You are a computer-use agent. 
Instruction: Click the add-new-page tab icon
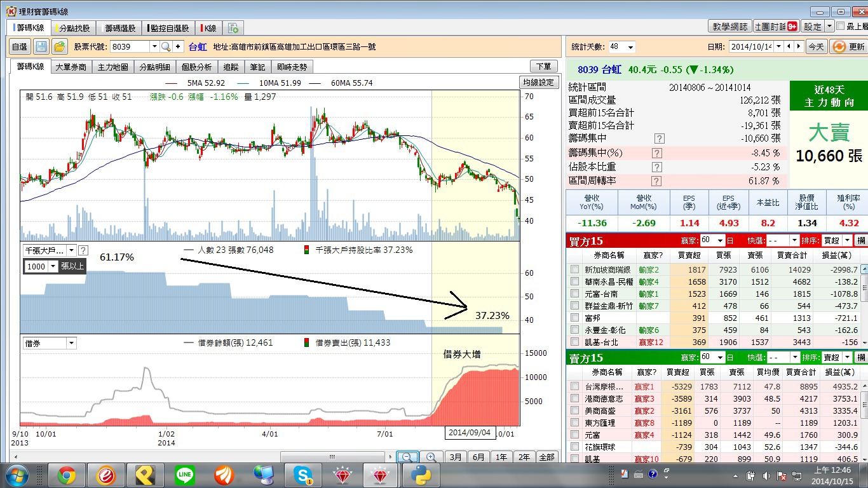click(233, 28)
